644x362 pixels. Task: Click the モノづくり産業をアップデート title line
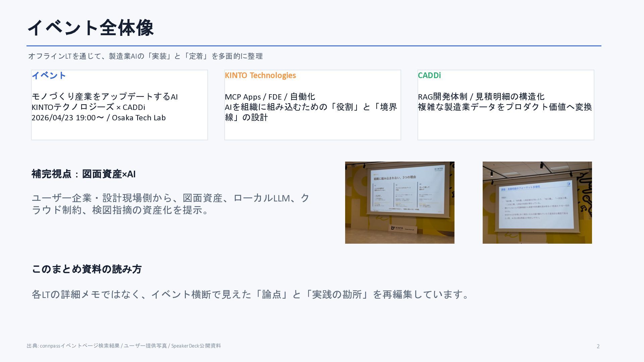(104, 97)
